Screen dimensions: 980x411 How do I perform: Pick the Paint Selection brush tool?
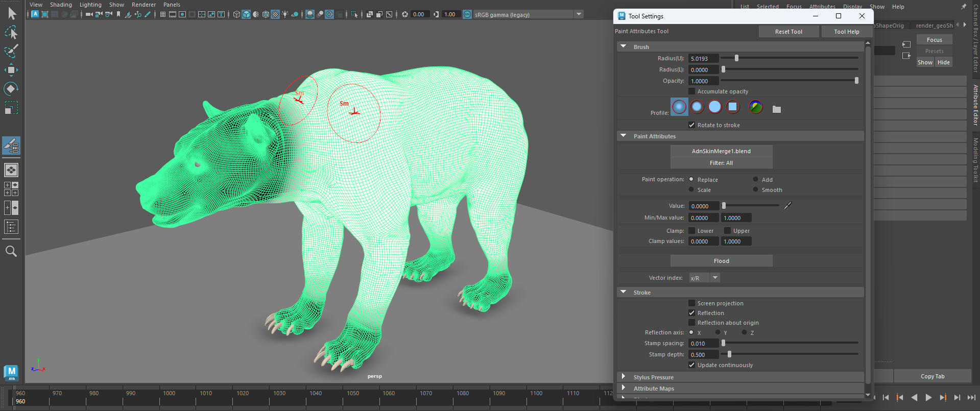[x=11, y=51]
